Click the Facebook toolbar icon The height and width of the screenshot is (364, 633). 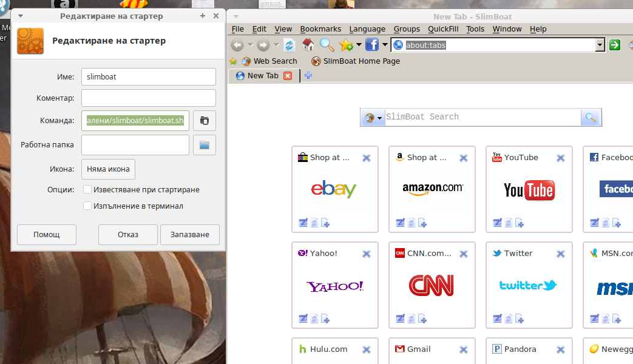[372, 44]
